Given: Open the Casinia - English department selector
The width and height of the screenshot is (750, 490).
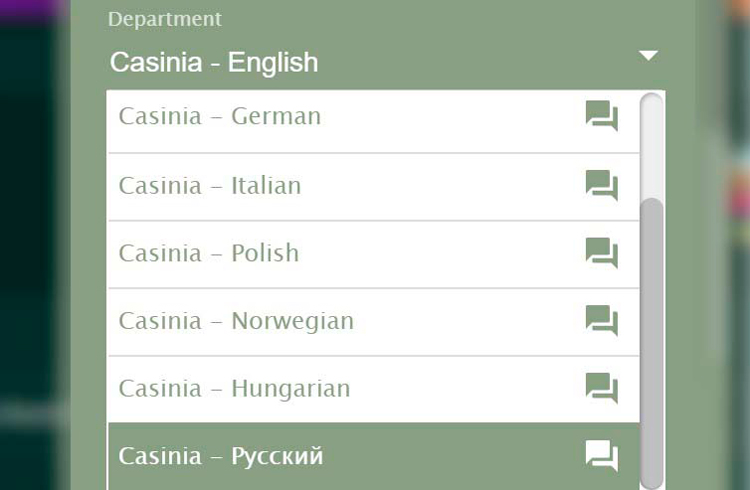Looking at the screenshot, I should coord(214,62).
